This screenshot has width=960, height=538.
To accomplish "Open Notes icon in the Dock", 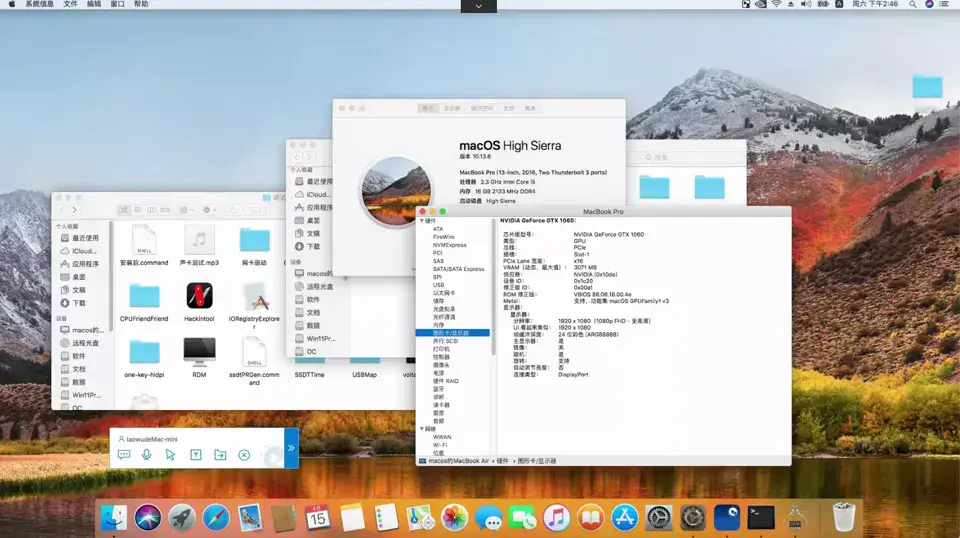I will pyautogui.click(x=352, y=518).
